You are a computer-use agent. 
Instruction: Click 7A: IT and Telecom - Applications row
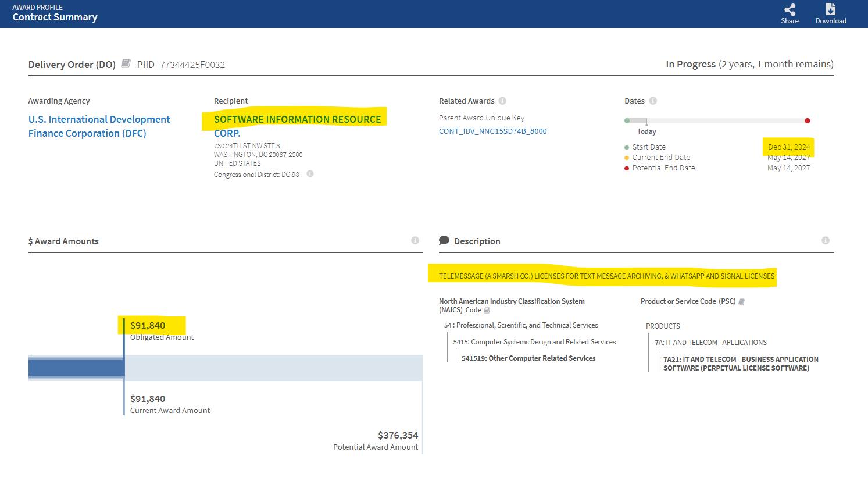tap(710, 343)
